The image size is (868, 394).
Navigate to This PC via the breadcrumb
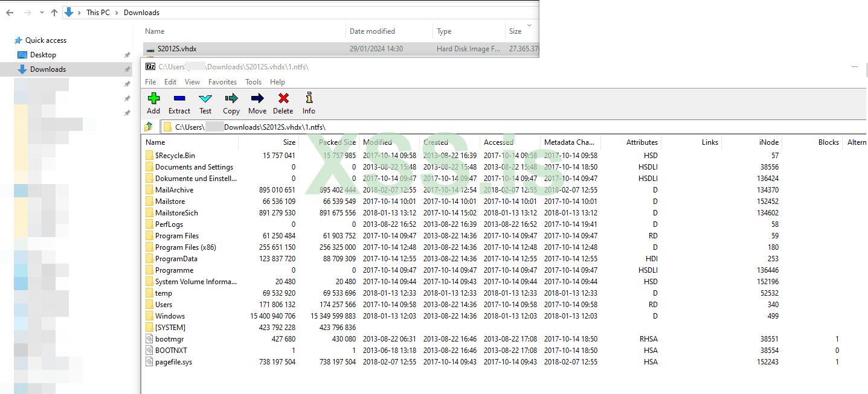pyautogui.click(x=98, y=12)
